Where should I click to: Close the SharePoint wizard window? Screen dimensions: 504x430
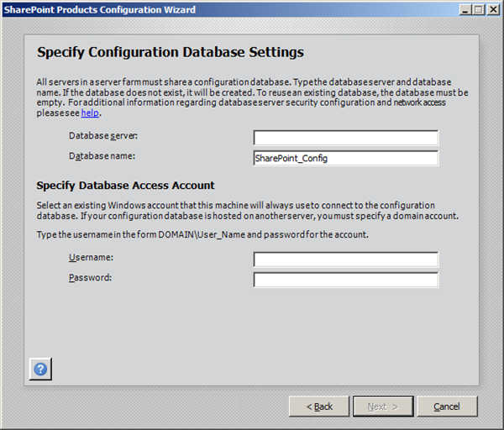point(491,9)
